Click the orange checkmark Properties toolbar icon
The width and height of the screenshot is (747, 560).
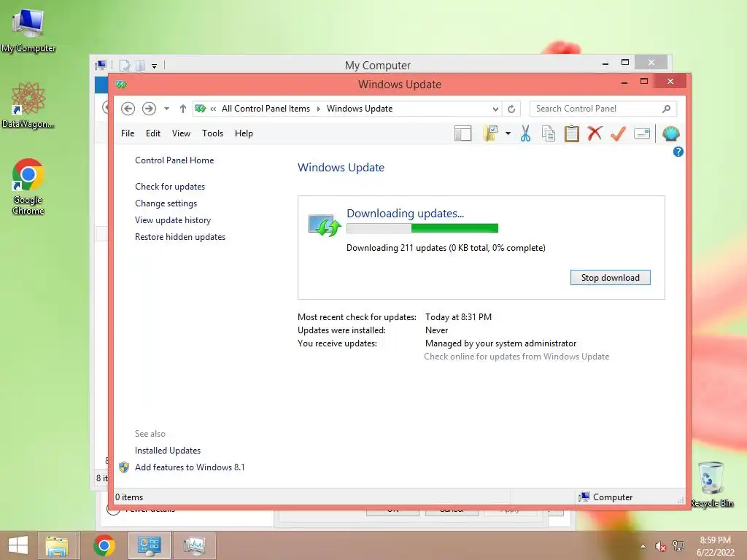(618, 134)
